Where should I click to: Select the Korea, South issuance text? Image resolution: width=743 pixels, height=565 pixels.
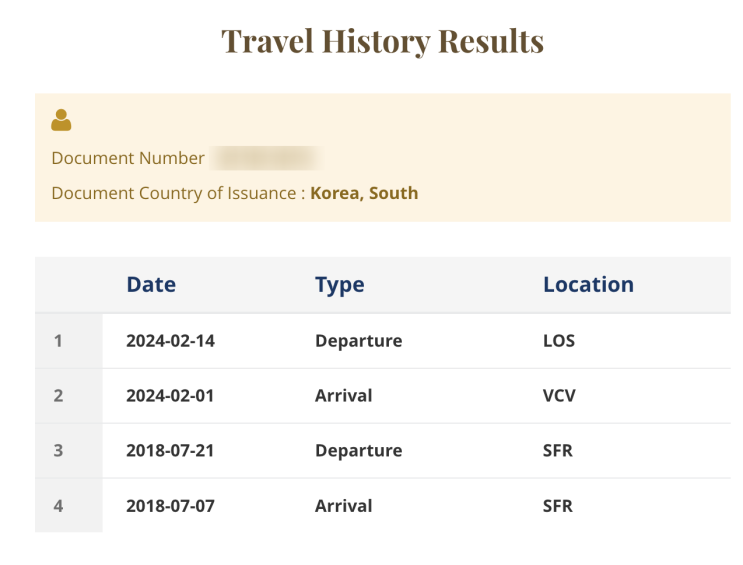pyautogui.click(x=364, y=193)
